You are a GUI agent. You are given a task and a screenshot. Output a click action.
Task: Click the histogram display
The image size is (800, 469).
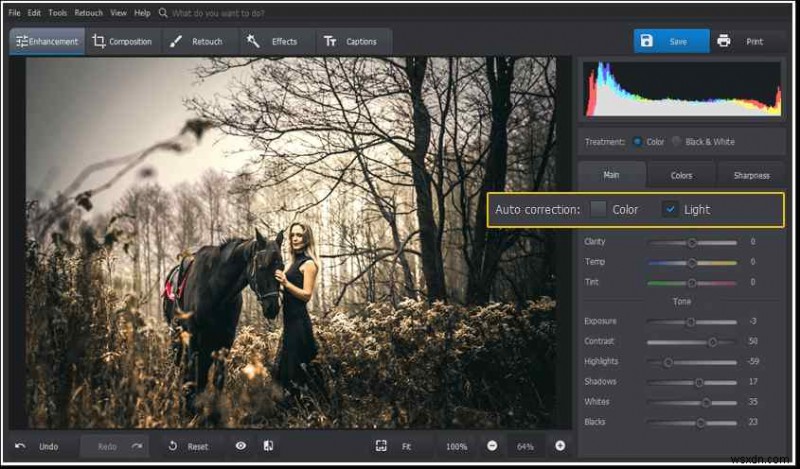pos(682,89)
